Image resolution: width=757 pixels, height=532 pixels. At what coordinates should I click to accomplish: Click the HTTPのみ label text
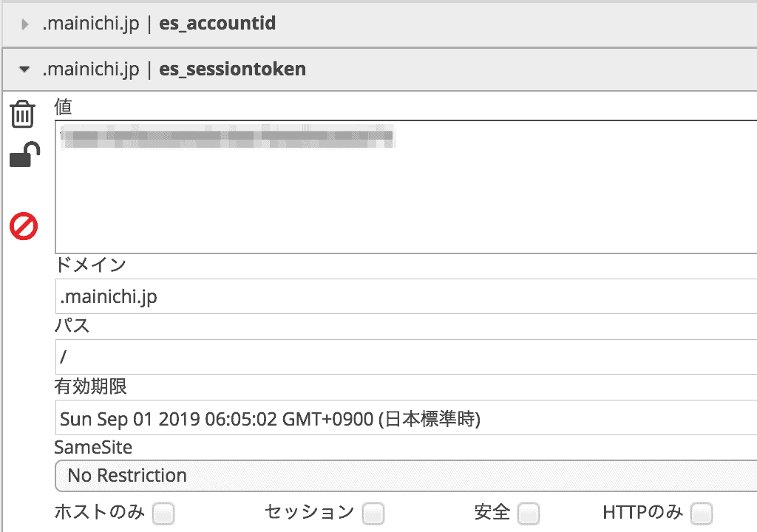pos(642,512)
